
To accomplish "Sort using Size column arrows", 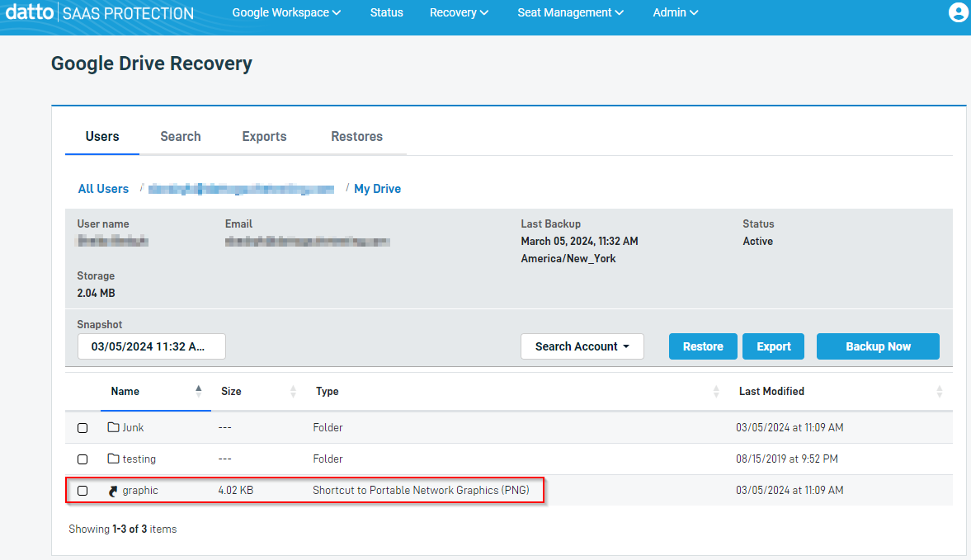I will (x=293, y=392).
